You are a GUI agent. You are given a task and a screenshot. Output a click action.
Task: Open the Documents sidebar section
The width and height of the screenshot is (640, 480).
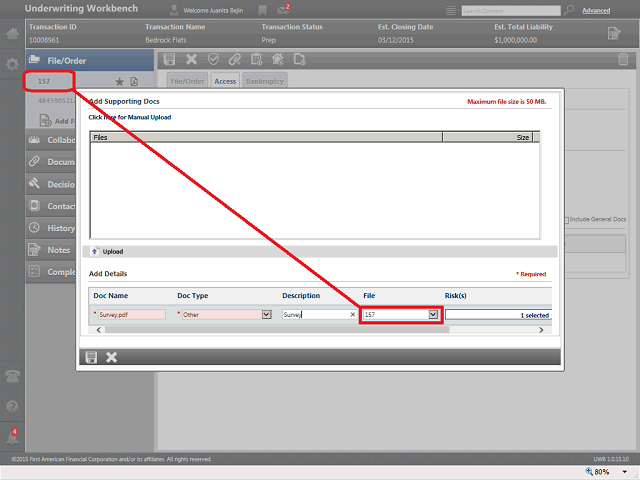51,162
